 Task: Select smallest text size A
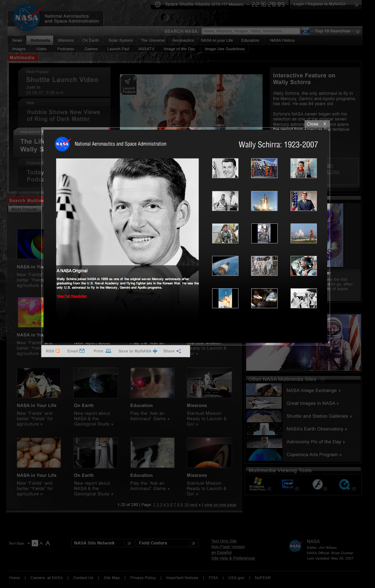coord(29,543)
